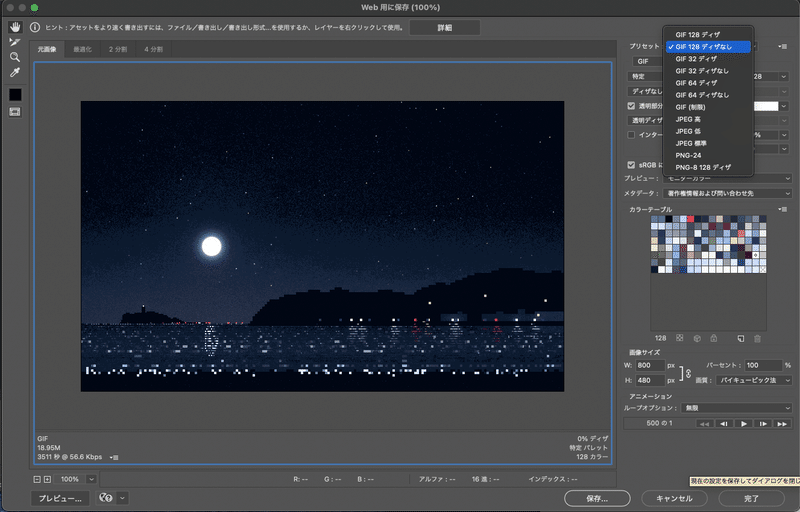Zoom in with the plus icon

tap(47, 479)
